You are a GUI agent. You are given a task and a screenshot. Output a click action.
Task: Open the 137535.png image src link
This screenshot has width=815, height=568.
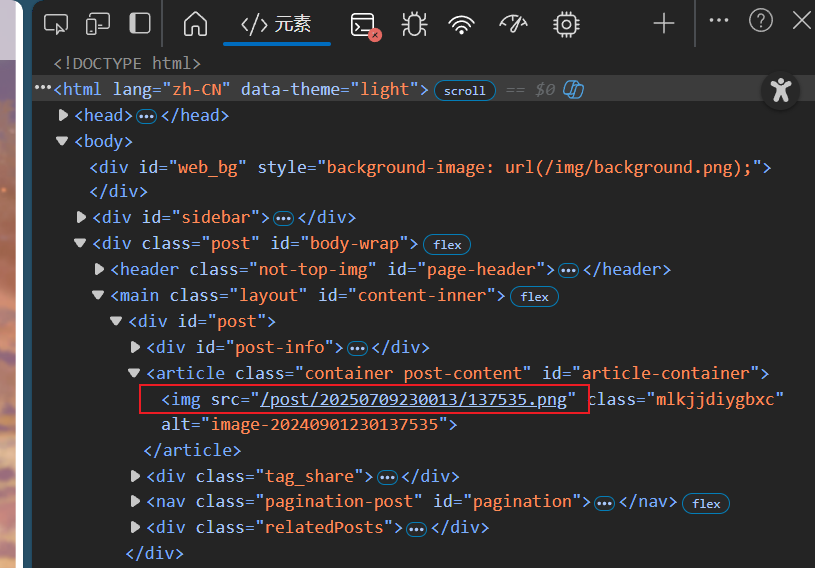[414, 399]
